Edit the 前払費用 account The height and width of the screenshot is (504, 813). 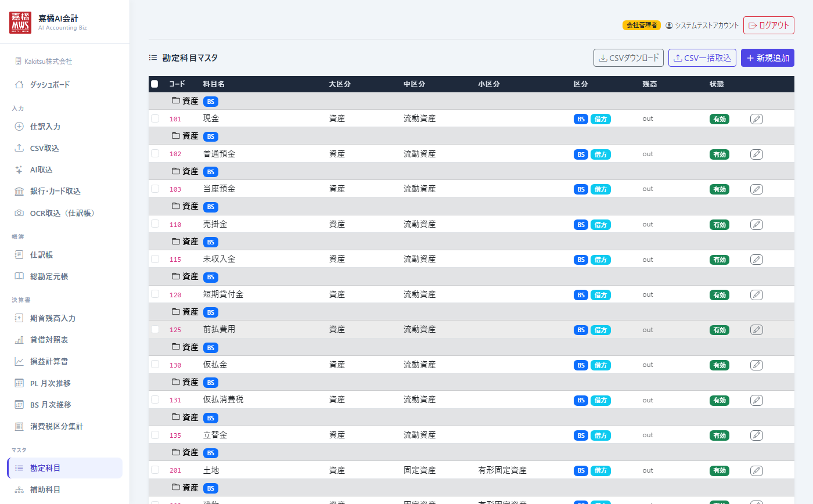pos(756,330)
